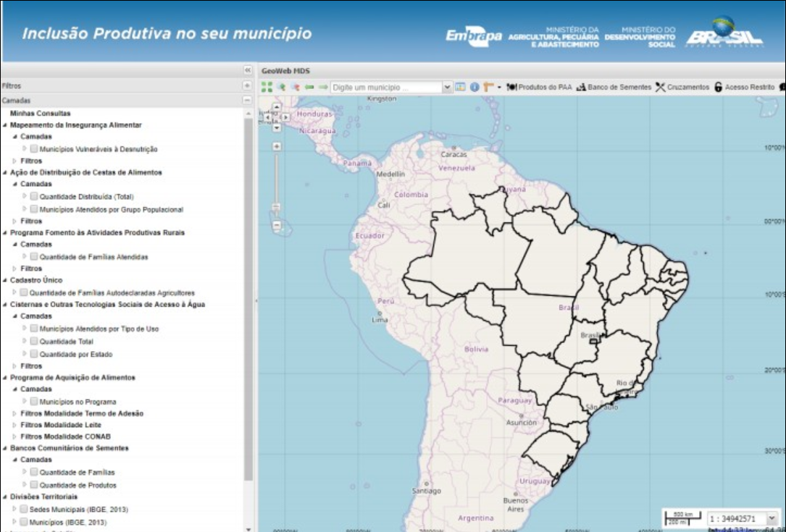Open the attribute table icon
786x532 pixels.
[x=460, y=87]
